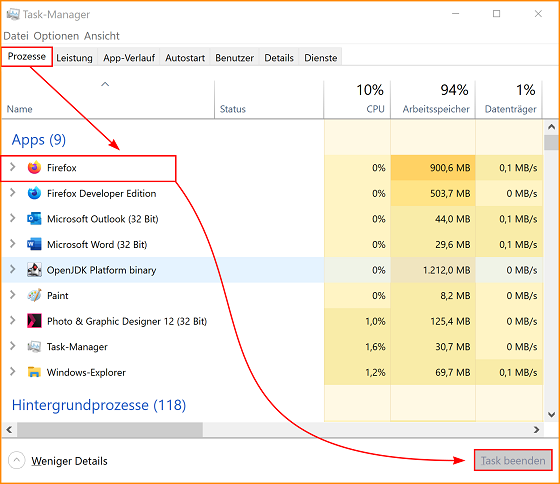Select the Microsoft Outlook 44,0 MB cell
Image resolution: width=560 pixels, height=484 pixels.
pyautogui.click(x=433, y=219)
